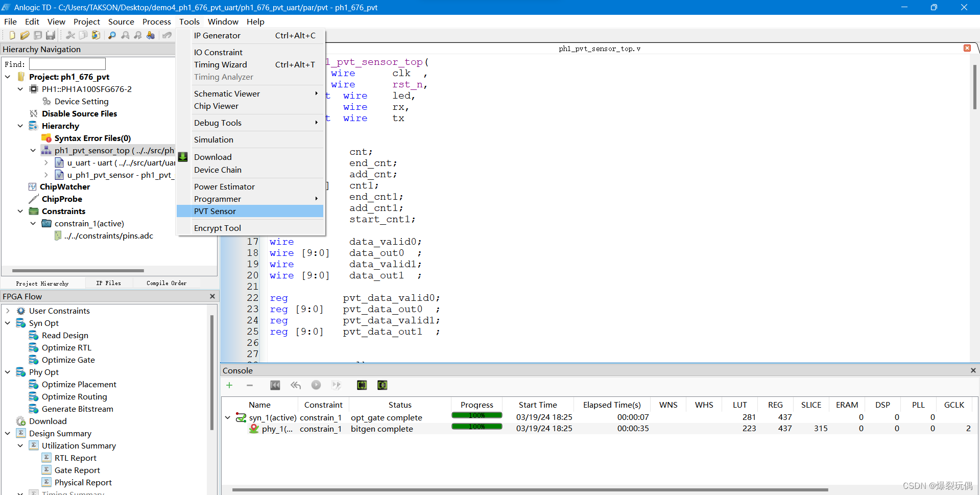980x495 pixels.
Task: Click the syn_1(active) run icon
Action: (x=241, y=417)
